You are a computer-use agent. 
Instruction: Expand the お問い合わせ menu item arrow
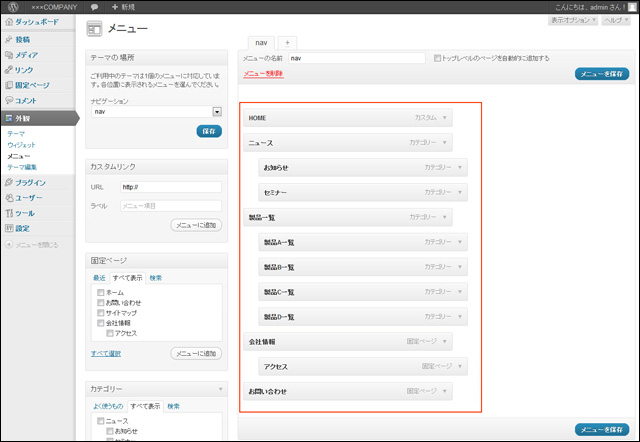point(445,391)
